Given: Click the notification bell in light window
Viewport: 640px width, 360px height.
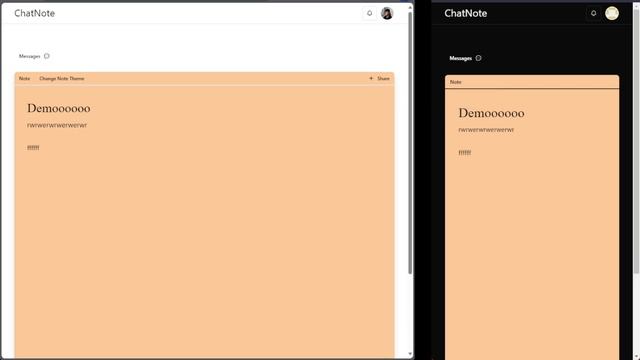Looking at the screenshot, I should 369,13.
